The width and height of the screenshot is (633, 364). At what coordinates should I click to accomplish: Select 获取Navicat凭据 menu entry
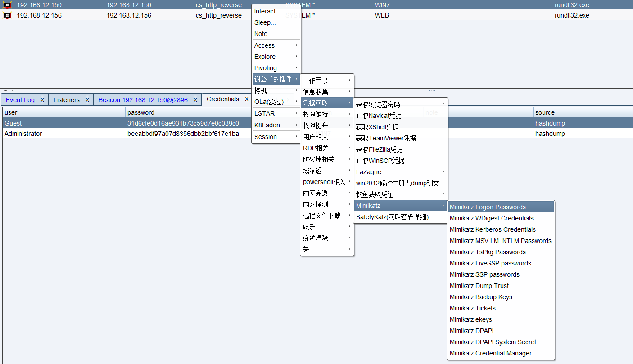tap(401, 116)
